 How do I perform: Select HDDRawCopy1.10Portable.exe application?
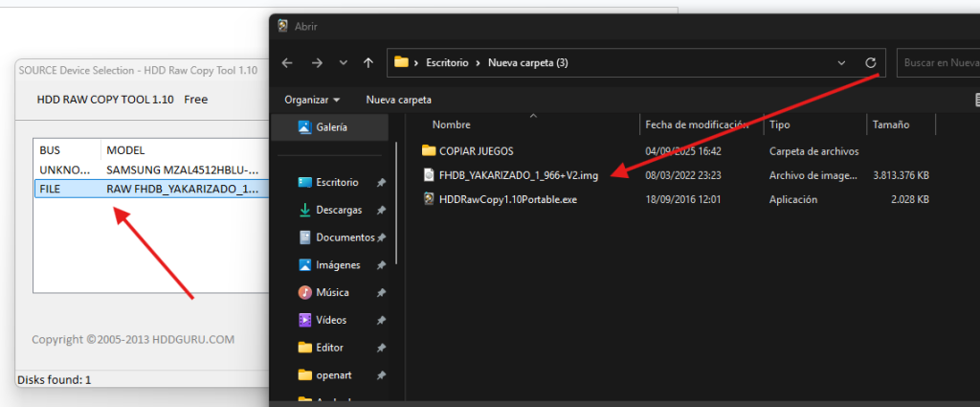[507, 199]
